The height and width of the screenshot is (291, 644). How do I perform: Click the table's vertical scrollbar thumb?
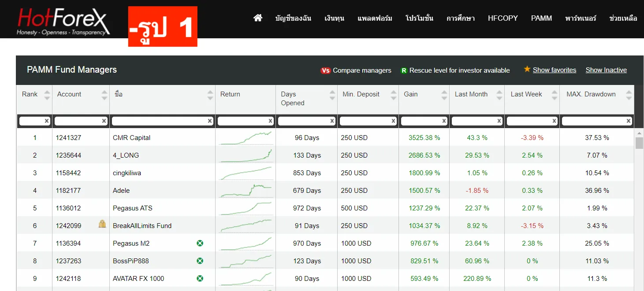[639, 144]
